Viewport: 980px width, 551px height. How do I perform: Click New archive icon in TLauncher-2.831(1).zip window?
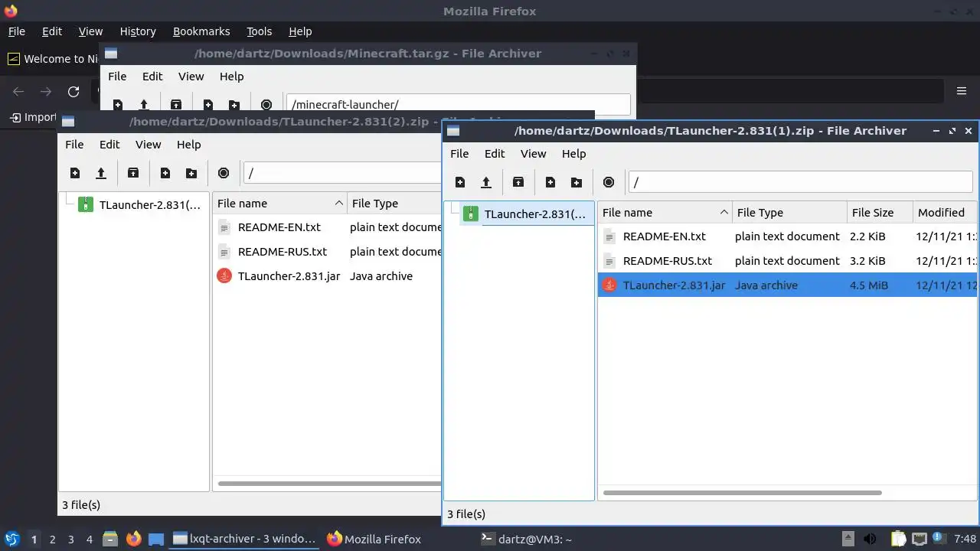[460, 182]
